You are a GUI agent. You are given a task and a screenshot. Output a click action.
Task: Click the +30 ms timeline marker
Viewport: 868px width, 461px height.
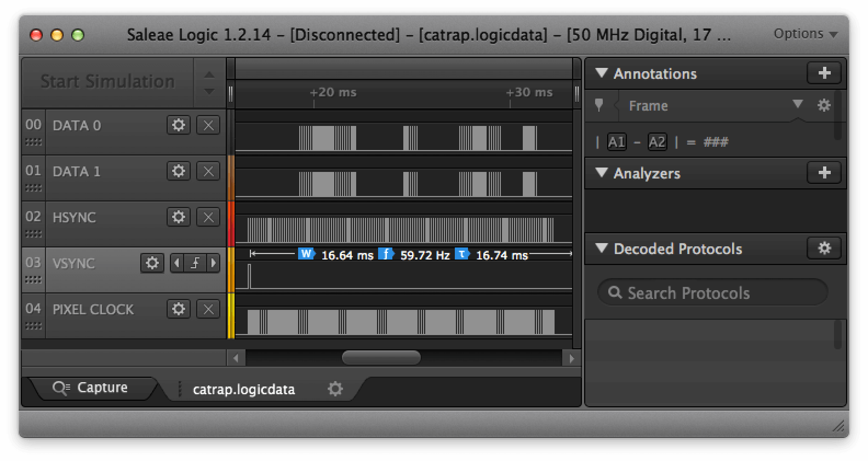pyautogui.click(x=529, y=92)
